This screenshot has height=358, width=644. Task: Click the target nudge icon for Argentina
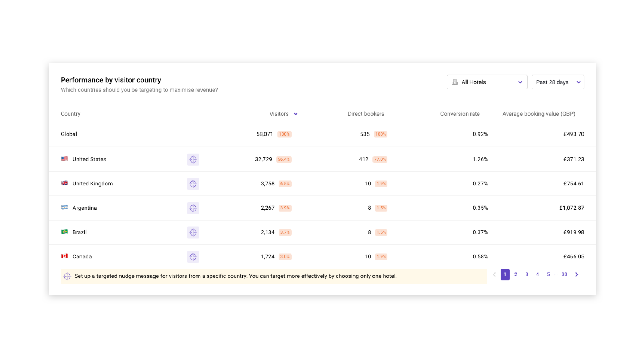point(193,208)
